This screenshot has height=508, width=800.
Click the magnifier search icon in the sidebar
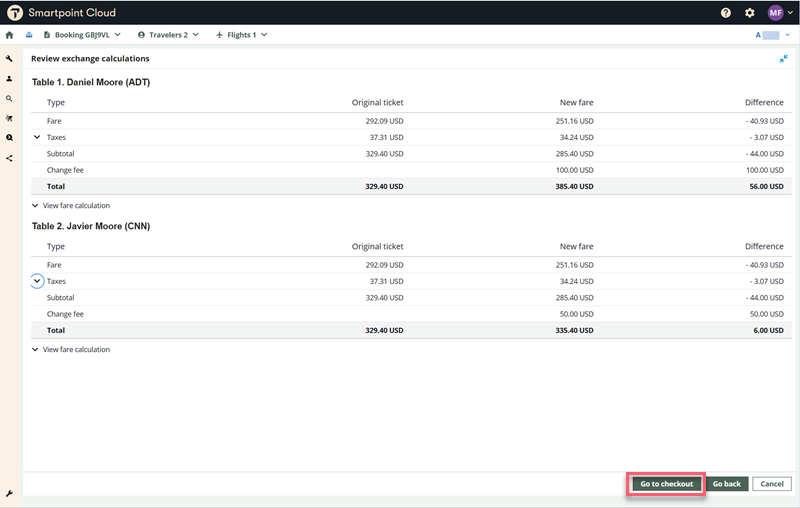10,98
